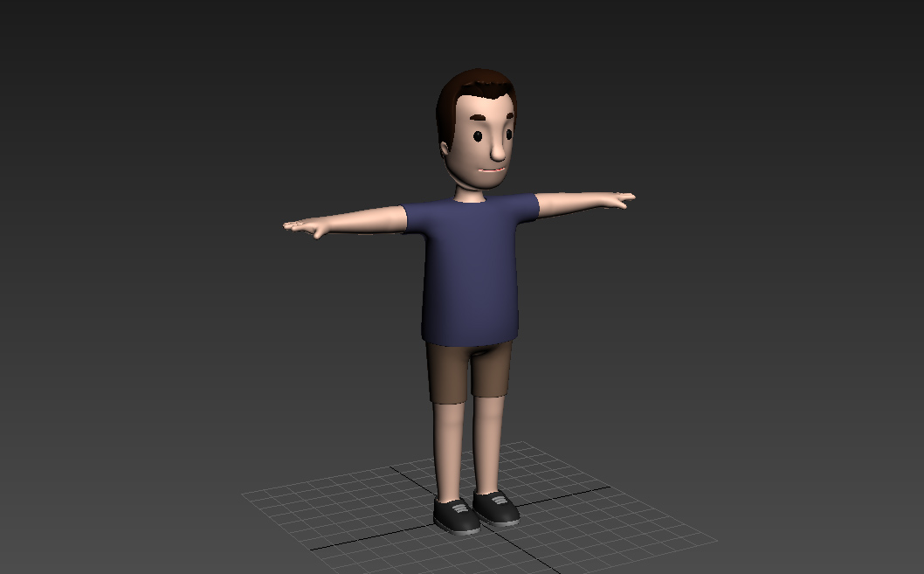This screenshot has width=924, height=574.
Task: Pick the shoe nearest the camera
Action: pyautogui.click(x=456, y=516)
